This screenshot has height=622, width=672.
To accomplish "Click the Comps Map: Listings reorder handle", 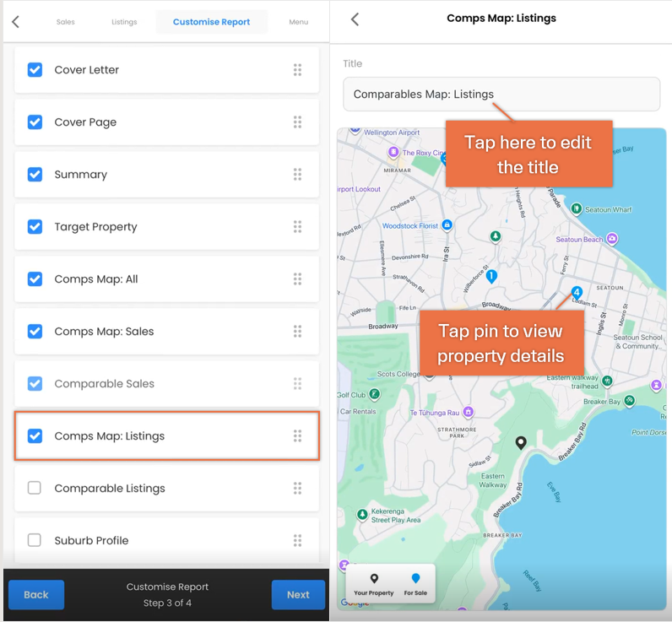I will [297, 435].
